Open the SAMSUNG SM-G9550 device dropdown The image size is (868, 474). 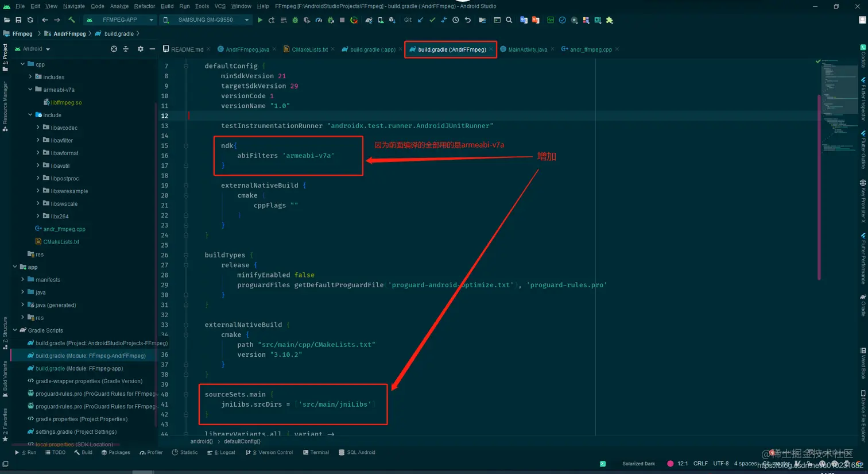click(206, 20)
